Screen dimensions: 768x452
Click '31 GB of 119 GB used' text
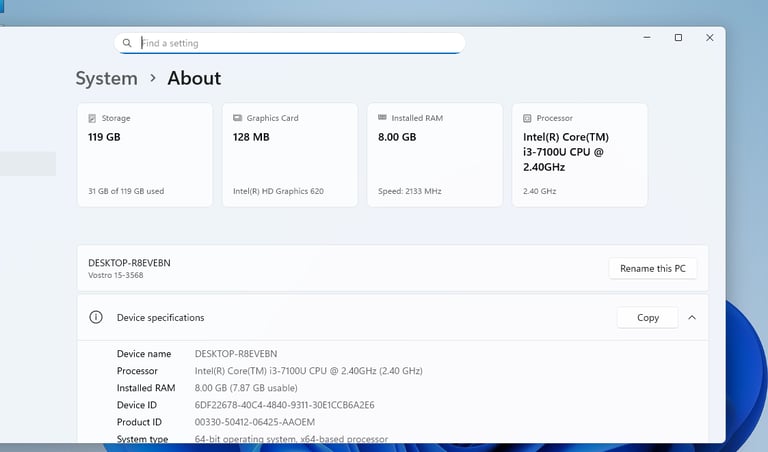tap(126, 191)
